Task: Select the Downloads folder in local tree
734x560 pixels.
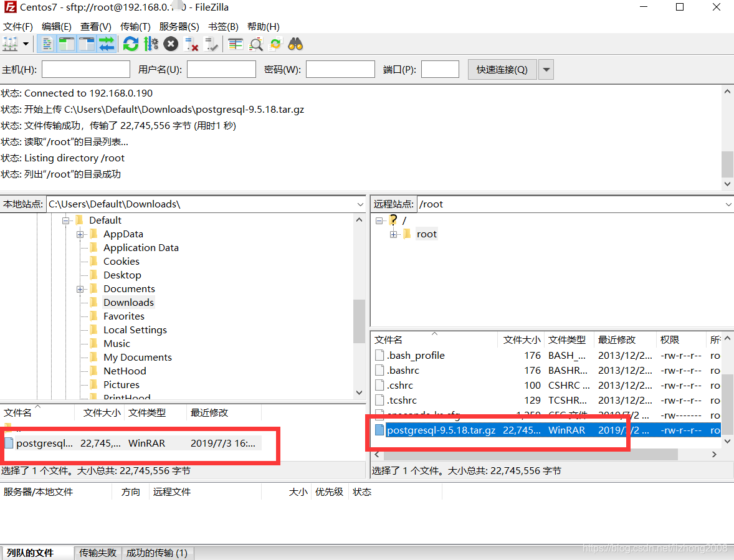Action: point(129,303)
